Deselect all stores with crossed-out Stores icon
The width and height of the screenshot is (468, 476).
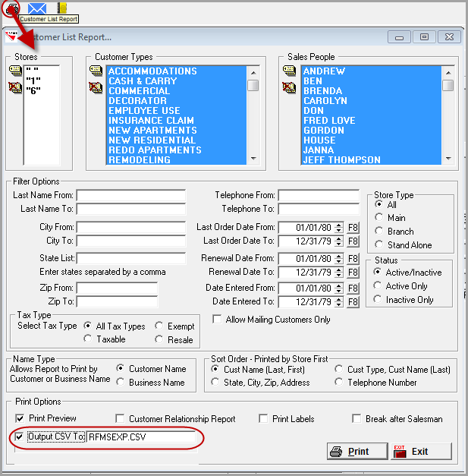(x=15, y=87)
